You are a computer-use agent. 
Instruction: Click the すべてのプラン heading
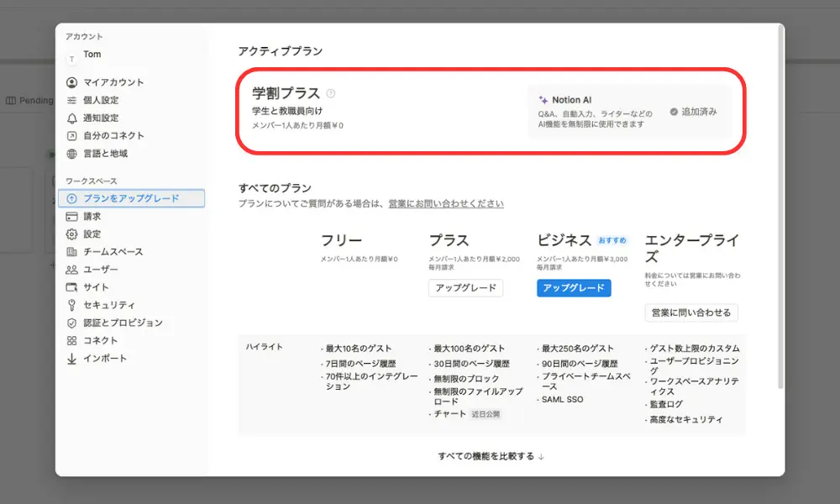pyautogui.click(x=275, y=188)
